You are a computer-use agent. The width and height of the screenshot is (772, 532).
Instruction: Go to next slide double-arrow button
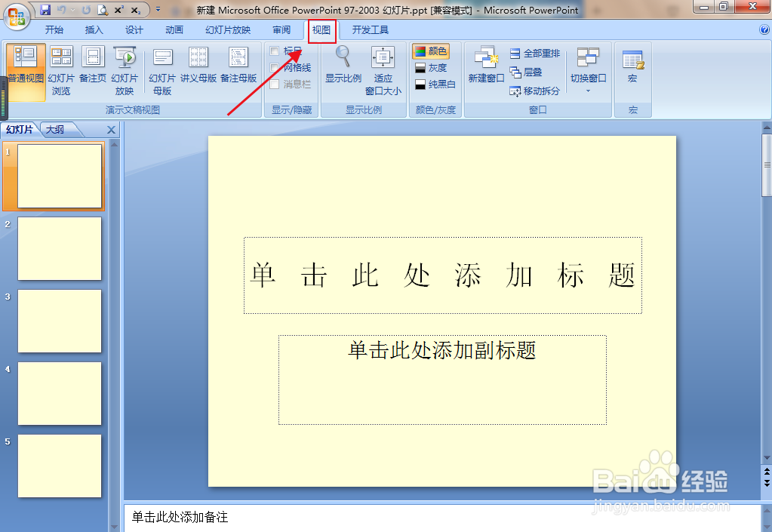(767, 483)
